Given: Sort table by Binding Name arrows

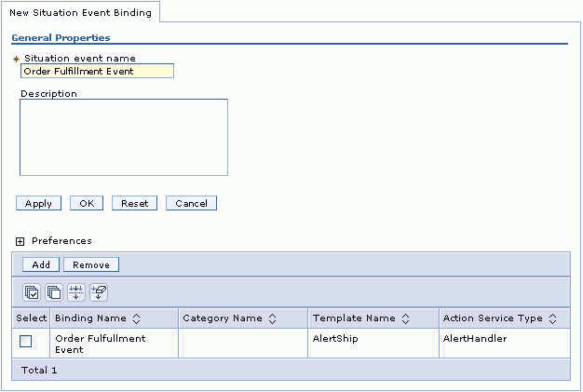Looking at the screenshot, I should [136, 318].
